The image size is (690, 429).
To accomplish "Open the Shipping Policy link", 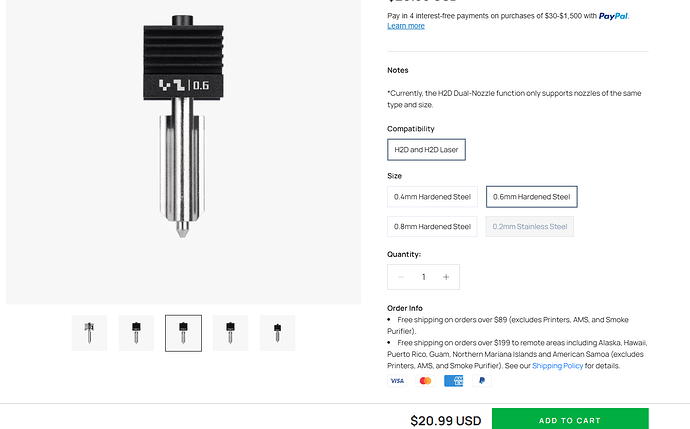I will pyautogui.click(x=557, y=366).
